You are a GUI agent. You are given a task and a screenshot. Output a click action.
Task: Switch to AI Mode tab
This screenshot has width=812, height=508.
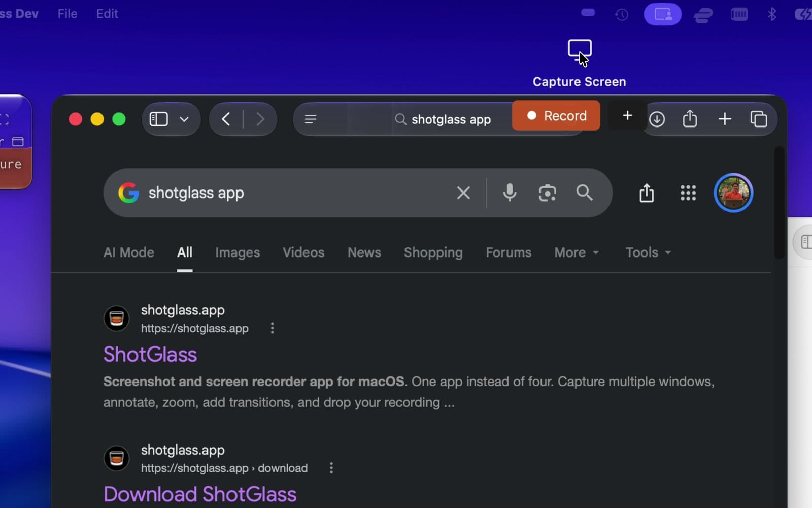[x=129, y=252]
